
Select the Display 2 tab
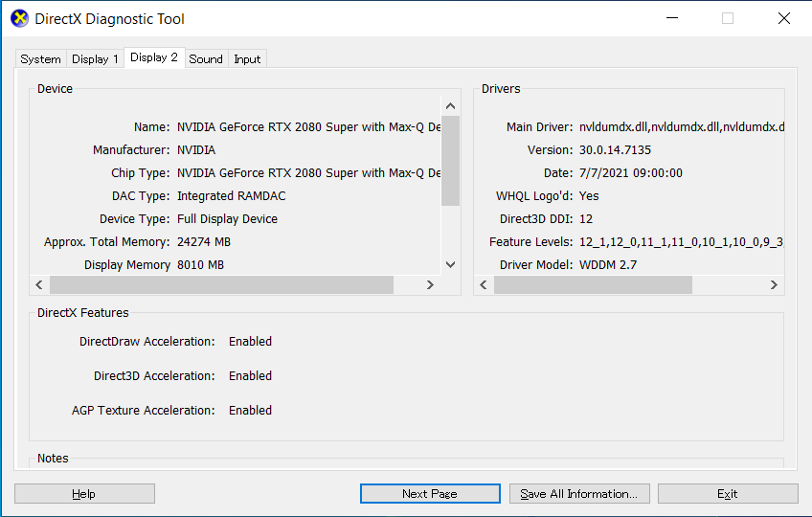pos(154,57)
